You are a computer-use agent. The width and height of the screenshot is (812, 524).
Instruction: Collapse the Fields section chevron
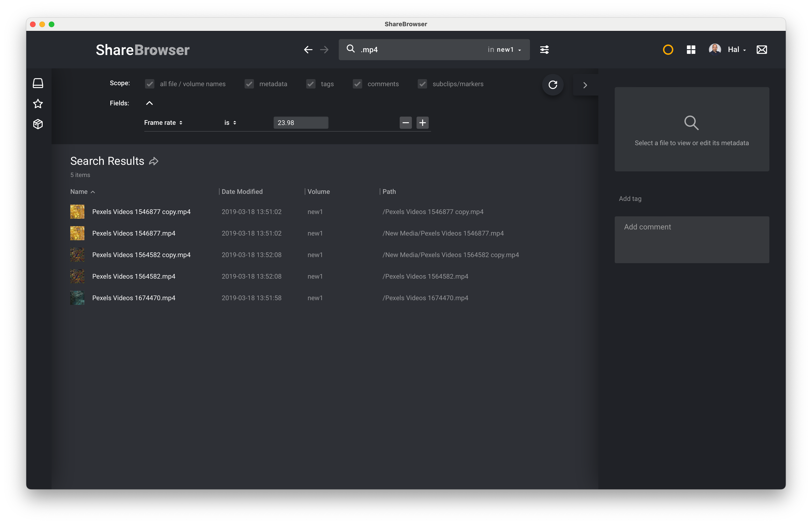point(149,103)
